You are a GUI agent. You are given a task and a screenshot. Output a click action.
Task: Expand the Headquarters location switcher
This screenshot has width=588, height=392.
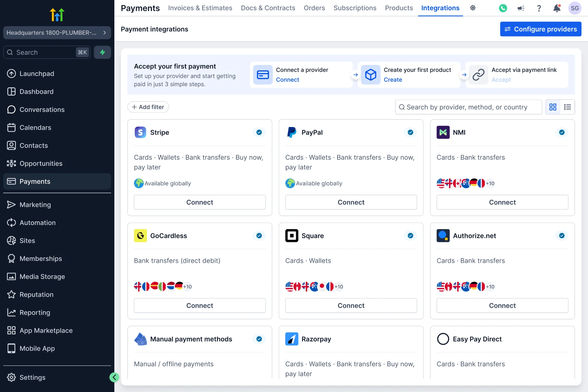coord(57,33)
